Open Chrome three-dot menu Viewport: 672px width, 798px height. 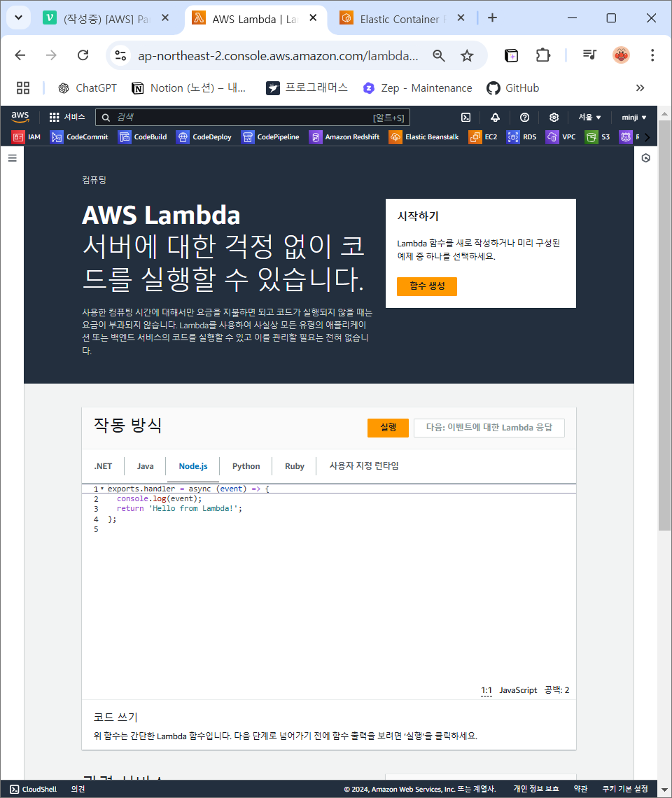tap(652, 55)
